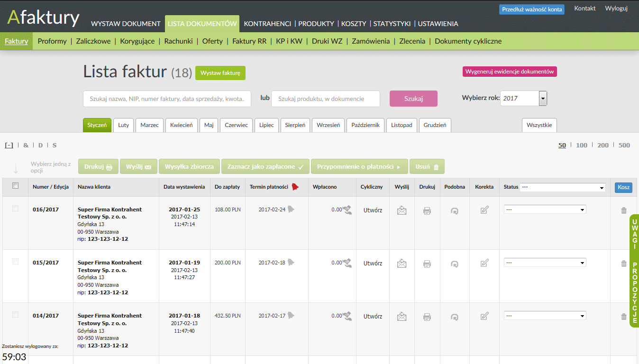Click the red flag icon next to Termin płatności

click(295, 187)
